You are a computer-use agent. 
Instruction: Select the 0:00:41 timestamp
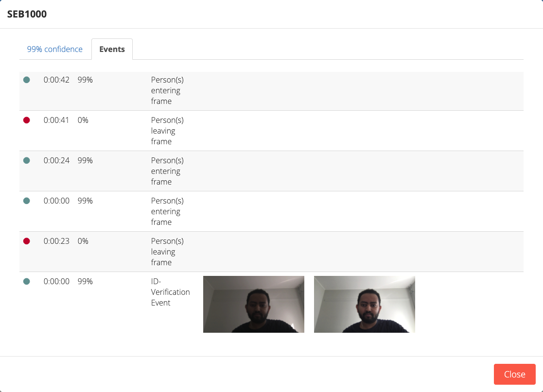[56, 120]
